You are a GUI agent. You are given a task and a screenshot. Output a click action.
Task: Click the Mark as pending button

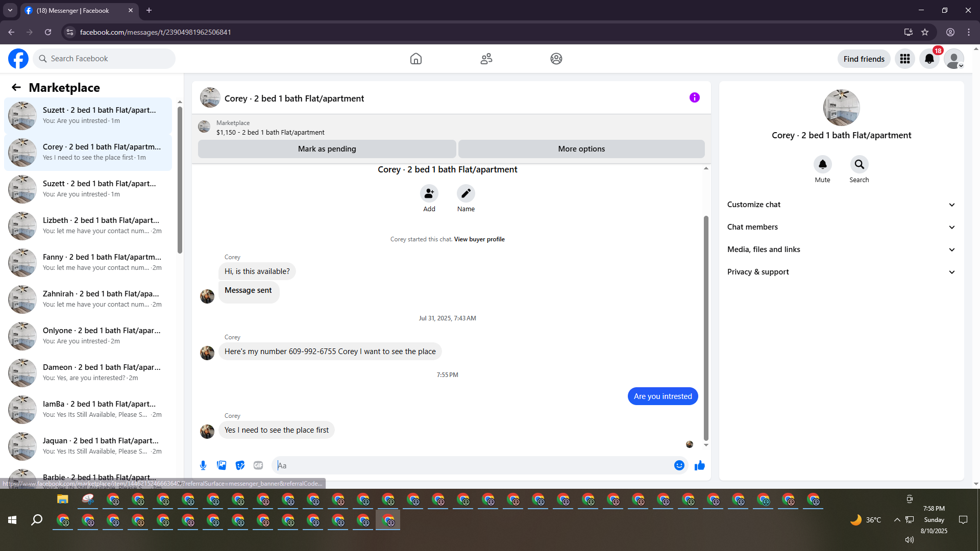(x=327, y=149)
